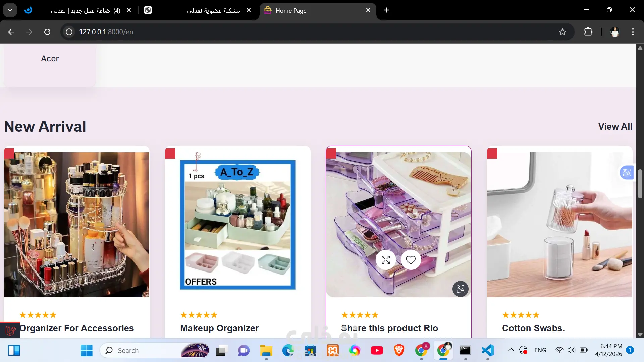
Task: Click the heart wishlist icon on Rio product
Action: [x=411, y=260]
